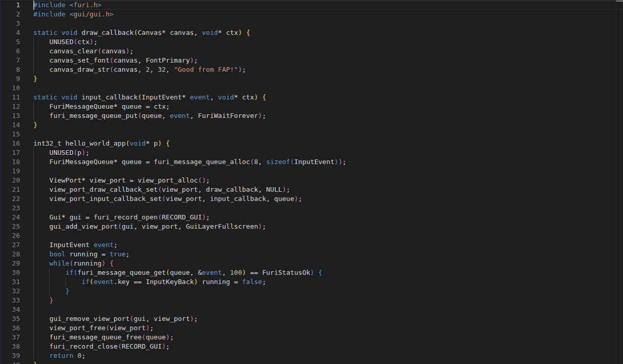This screenshot has height=364, width=623.
Task: Click the return keyword on line 39
Action: 62,356
